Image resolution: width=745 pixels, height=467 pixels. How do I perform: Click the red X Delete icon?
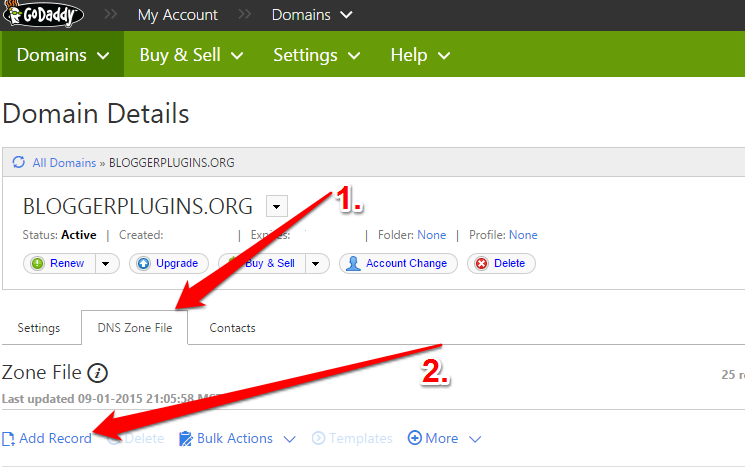click(x=481, y=263)
